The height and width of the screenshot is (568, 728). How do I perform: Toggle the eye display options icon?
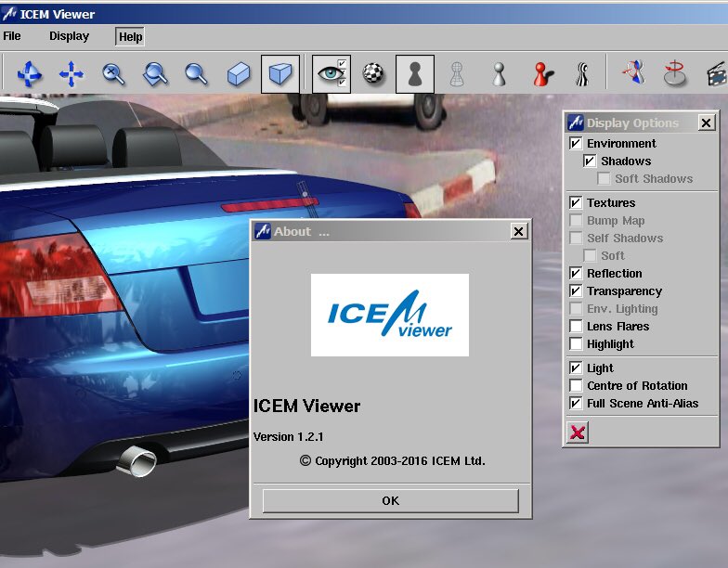coord(331,74)
